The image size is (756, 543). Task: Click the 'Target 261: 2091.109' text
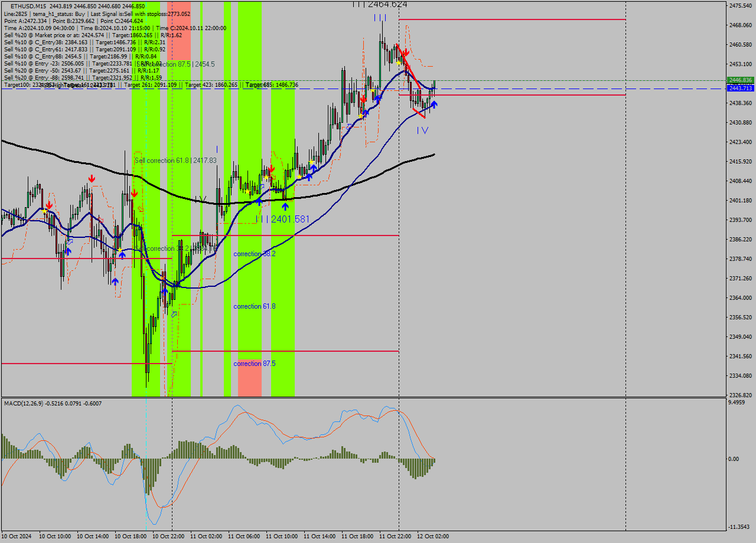tap(151, 85)
